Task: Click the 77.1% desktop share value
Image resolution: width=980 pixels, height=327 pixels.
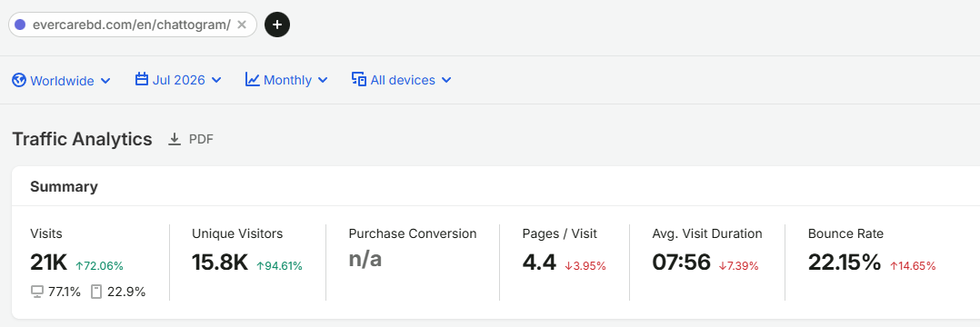Action: [x=65, y=292]
